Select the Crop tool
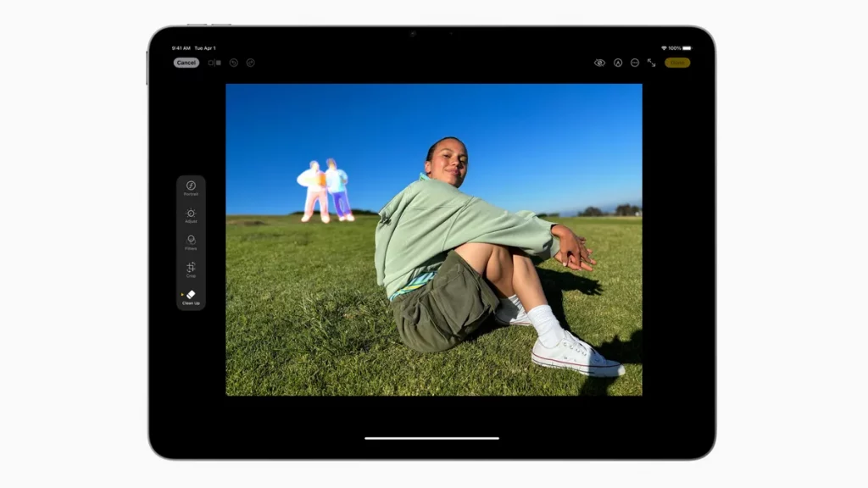 pyautogui.click(x=191, y=271)
